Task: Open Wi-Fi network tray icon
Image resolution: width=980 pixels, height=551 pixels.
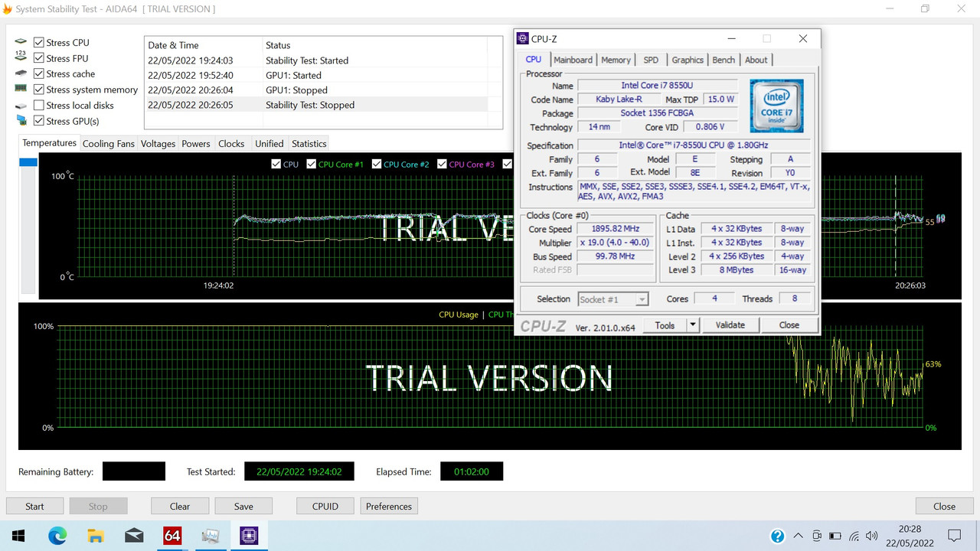Action: (854, 536)
